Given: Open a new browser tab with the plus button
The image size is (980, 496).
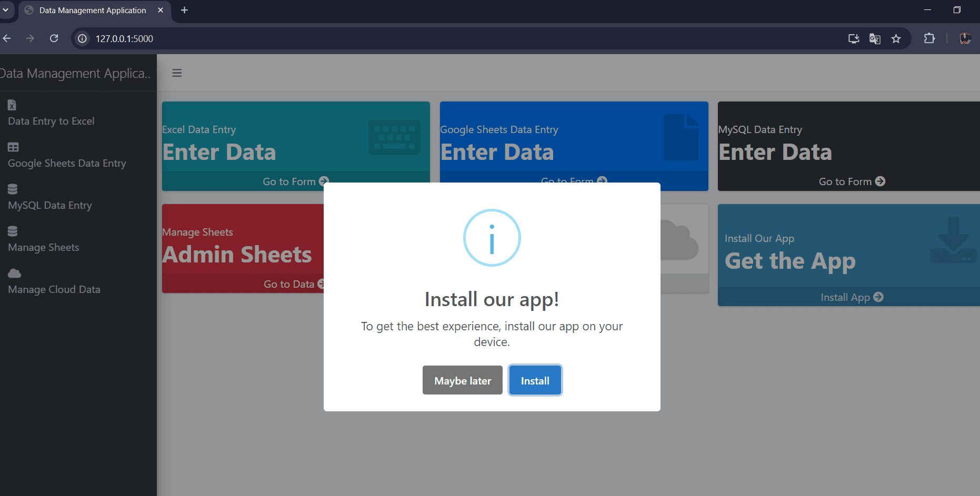Looking at the screenshot, I should click(x=184, y=10).
